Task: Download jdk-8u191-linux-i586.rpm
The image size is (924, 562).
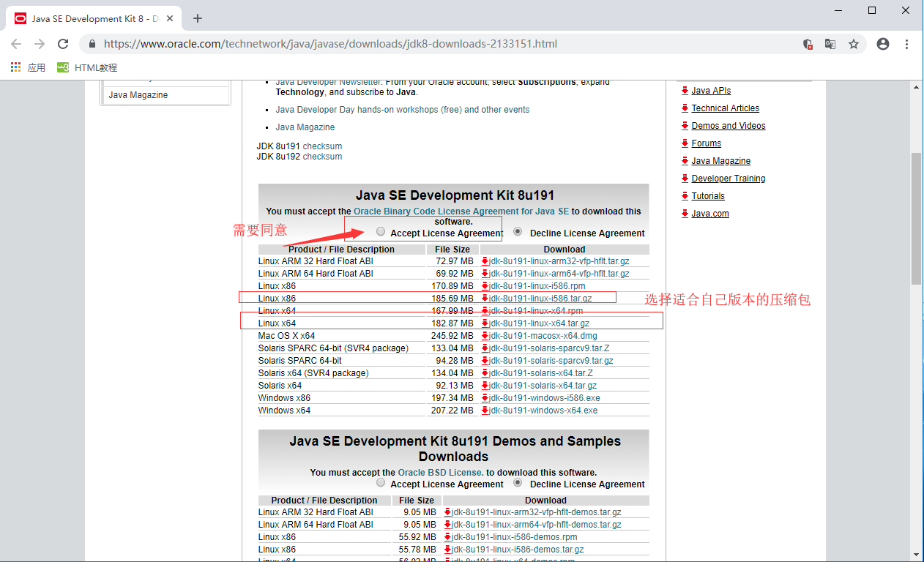Action: click(x=537, y=286)
